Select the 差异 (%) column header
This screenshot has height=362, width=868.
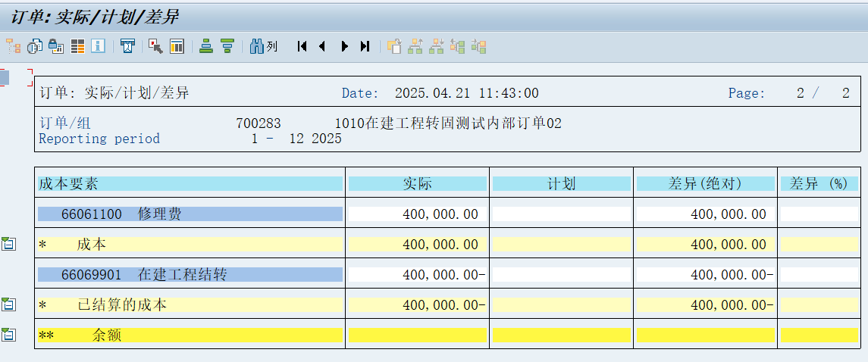pos(819,184)
